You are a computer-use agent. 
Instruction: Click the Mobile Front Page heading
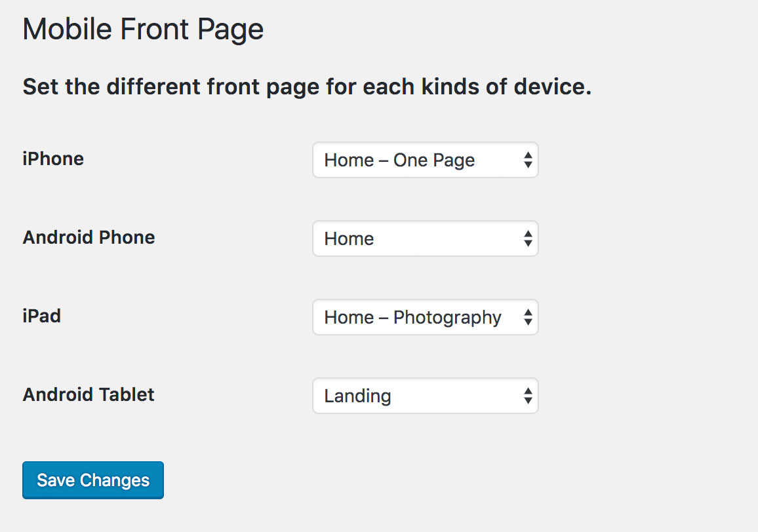(143, 29)
